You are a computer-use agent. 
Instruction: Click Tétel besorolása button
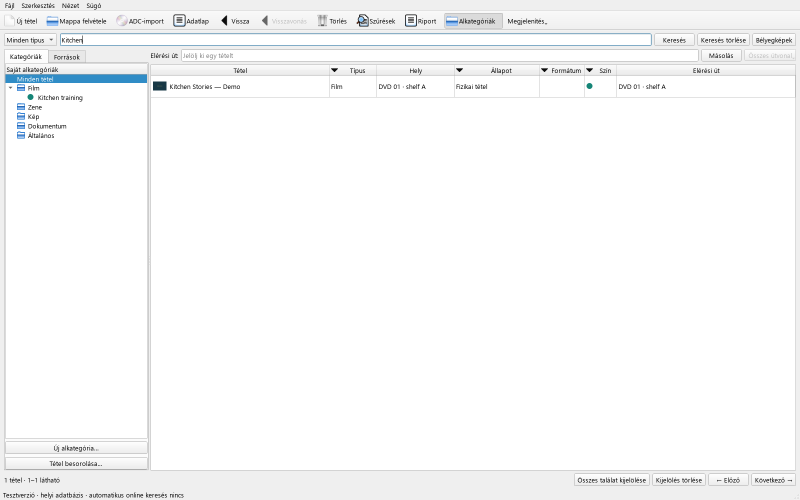coord(76,464)
